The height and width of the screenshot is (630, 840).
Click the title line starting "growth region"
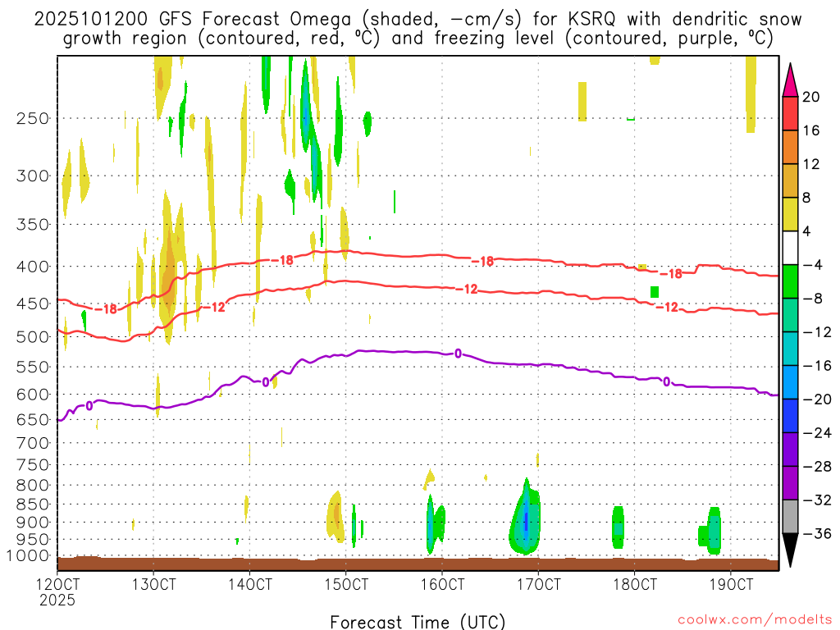418,39
